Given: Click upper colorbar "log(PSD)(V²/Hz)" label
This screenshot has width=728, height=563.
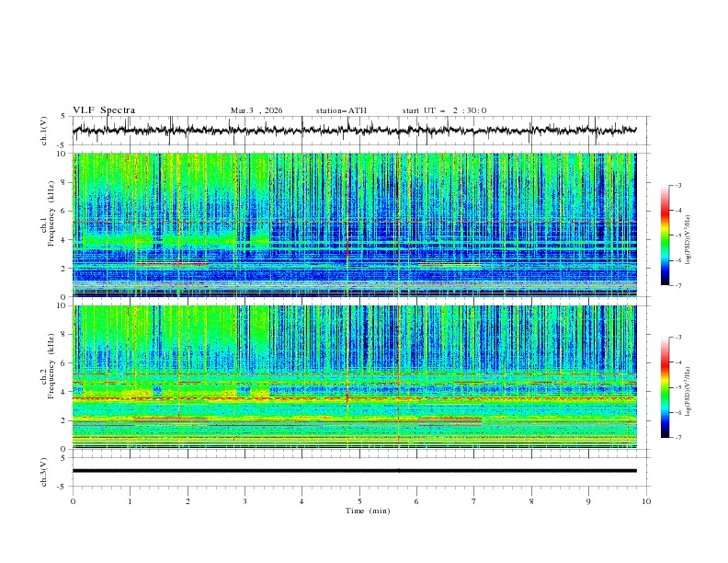Looking at the screenshot, I should [x=688, y=240].
